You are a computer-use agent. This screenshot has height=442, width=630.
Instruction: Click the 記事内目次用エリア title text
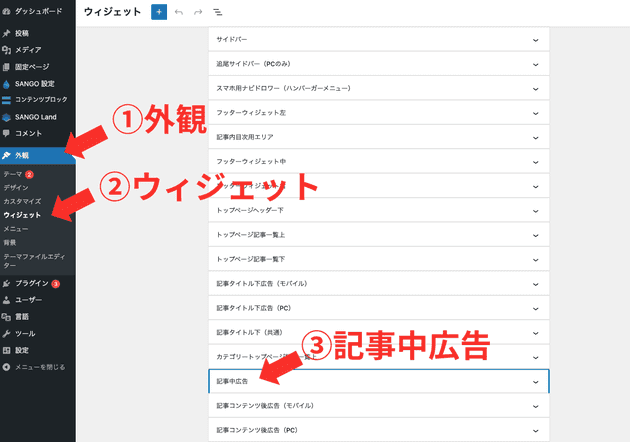tap(245, 137)
